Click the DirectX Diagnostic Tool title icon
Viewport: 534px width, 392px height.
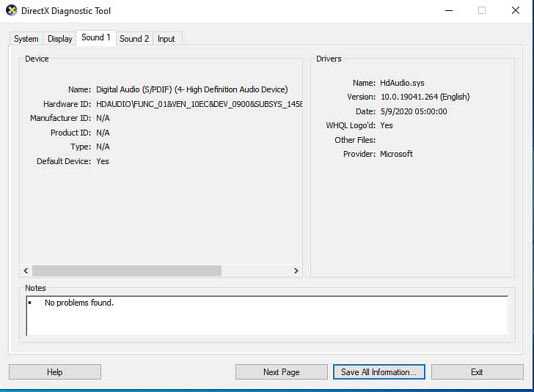tap(11, 10)
